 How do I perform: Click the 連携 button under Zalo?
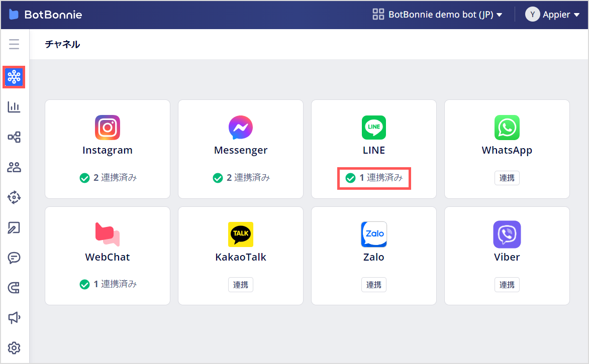[x=374, y=285]
